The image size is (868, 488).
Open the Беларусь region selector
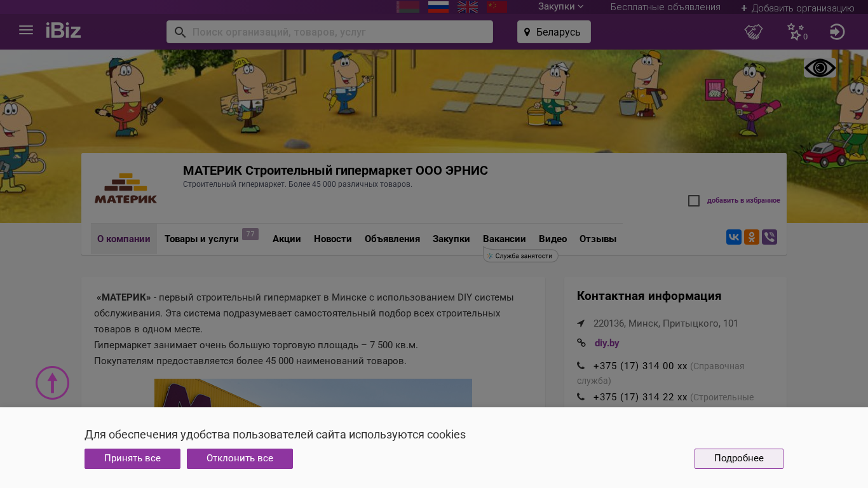(x=554, y=32)
